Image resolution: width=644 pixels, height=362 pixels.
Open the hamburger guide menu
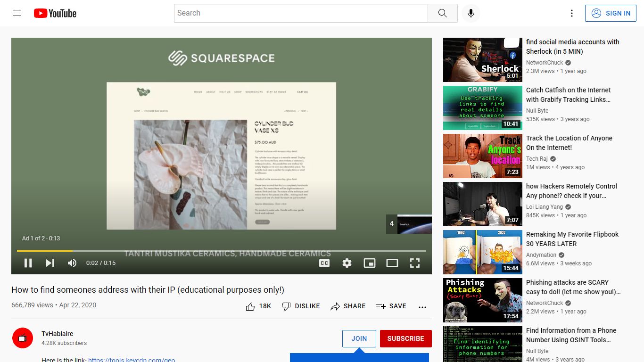[x=17, y=13]
